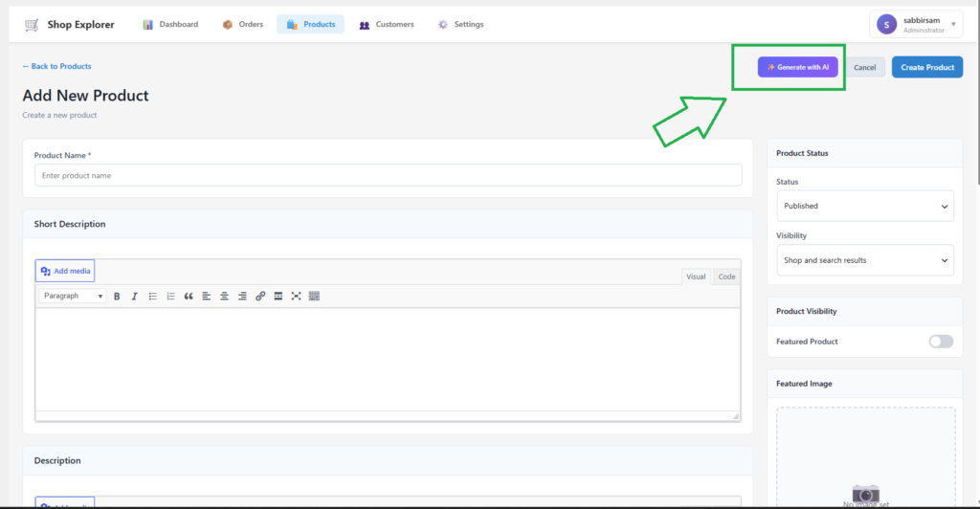Open fullscreen mode in Short Description editor
The height and width of the screenshot is (509, 980).
(297, 296)
